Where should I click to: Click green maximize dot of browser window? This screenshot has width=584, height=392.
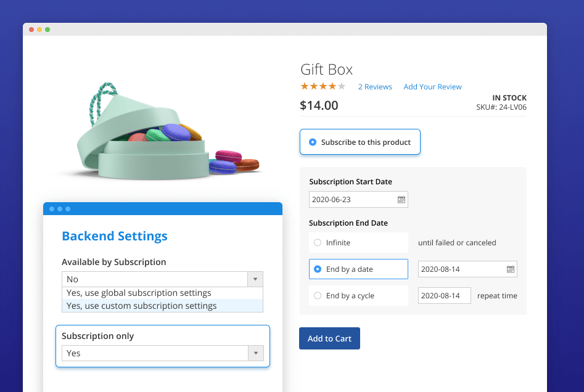tap(47, 30)
